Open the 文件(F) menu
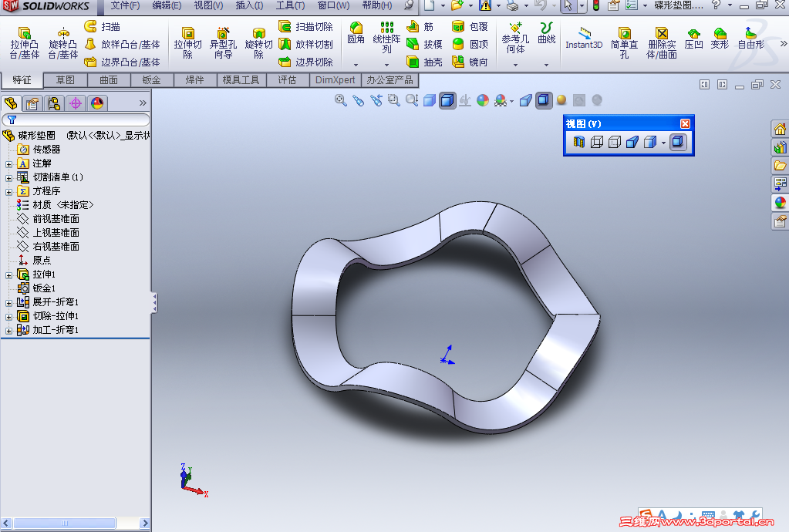Viewport: 789px width, 532px height. (125, 5)
